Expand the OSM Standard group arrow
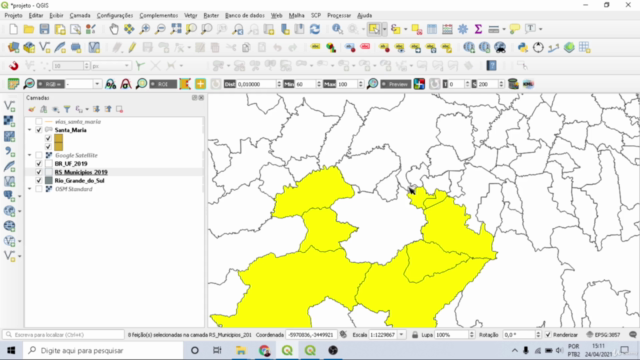The image size is (640, 360). click(x=29, y=189)
